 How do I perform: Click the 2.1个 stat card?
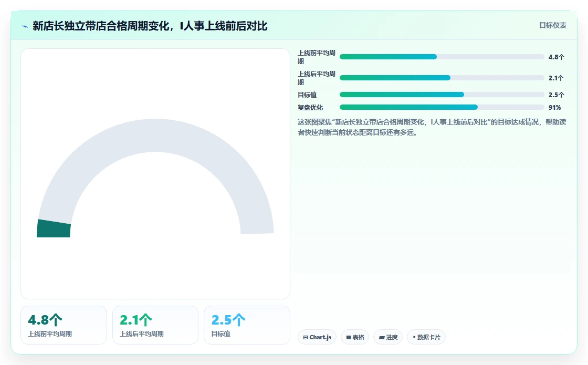(x=155, y=325)
